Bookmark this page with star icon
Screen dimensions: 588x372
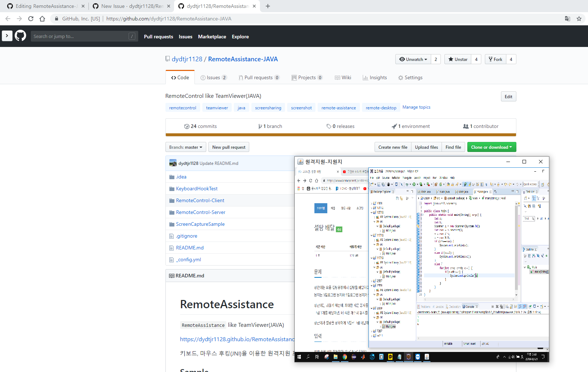pos(579,19)
